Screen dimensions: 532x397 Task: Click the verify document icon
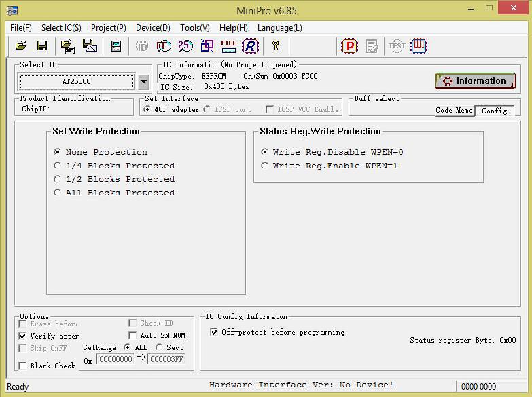coord(372,46)
